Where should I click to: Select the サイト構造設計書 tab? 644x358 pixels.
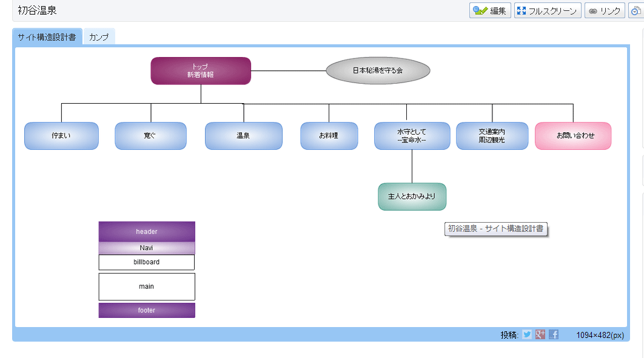47,37
